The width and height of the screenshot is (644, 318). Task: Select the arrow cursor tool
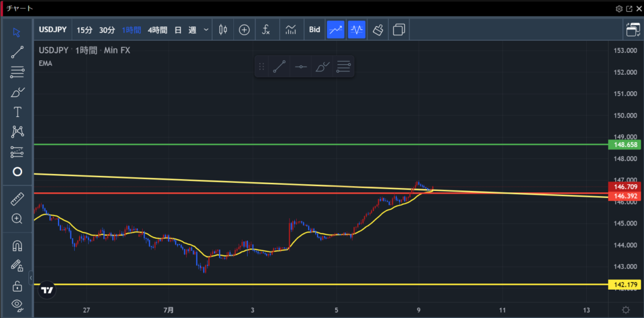pyautogui.click(x=17, y=33)
